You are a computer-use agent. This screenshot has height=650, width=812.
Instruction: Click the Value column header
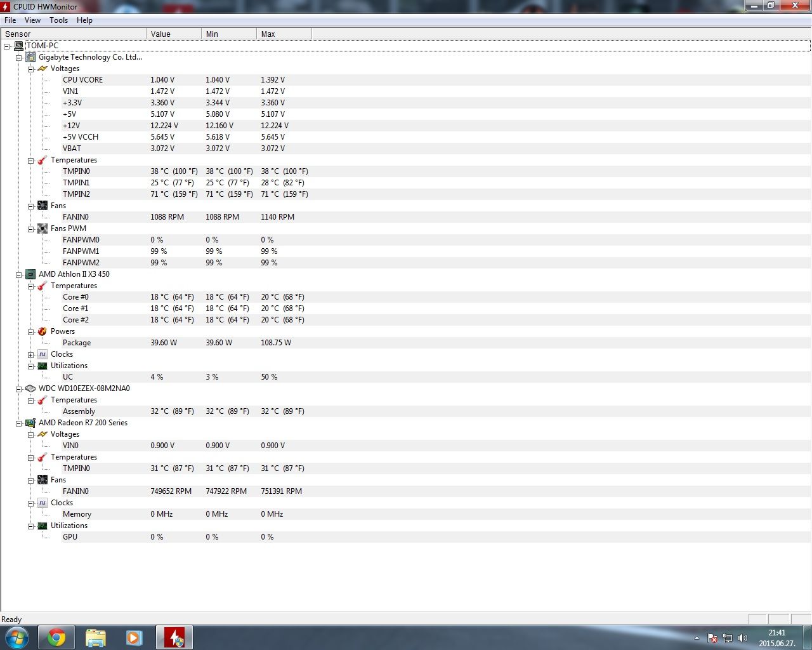coord(174,34)
